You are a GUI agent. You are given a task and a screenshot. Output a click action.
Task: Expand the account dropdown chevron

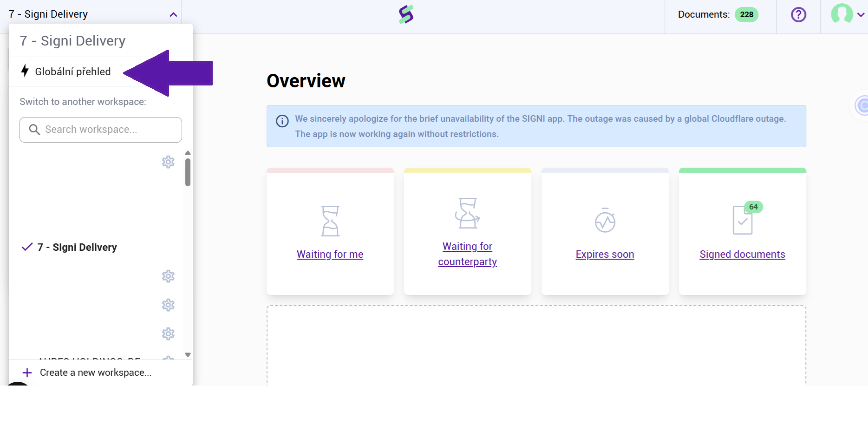(x=861, y=15)
